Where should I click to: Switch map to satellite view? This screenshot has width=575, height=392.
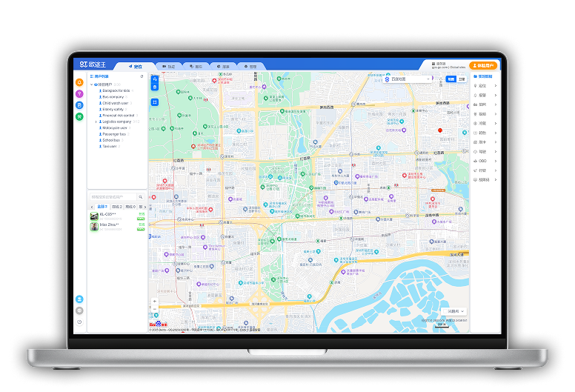462,79
